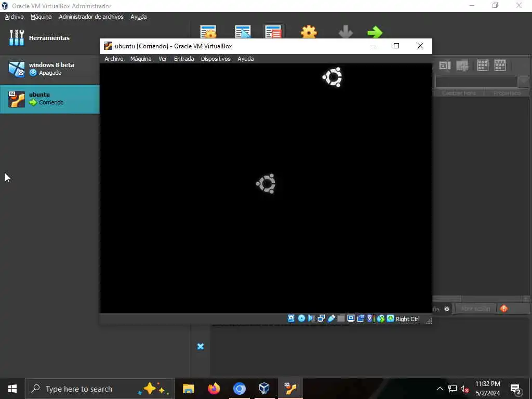The width and height of the screenshot is (532, 399).
Task: Click the optical drive status icon
Action: (301, 318)
